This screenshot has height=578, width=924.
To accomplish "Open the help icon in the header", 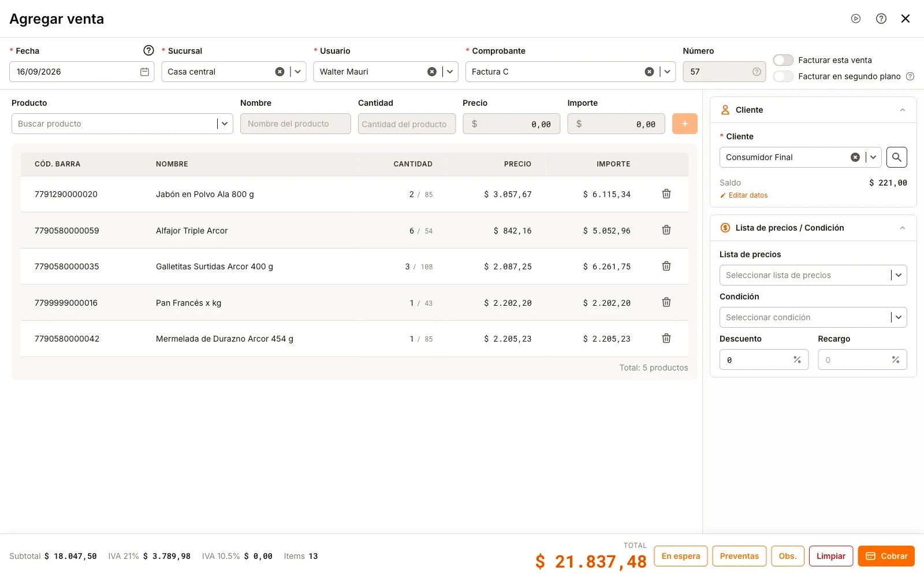I will pos(881,18).
